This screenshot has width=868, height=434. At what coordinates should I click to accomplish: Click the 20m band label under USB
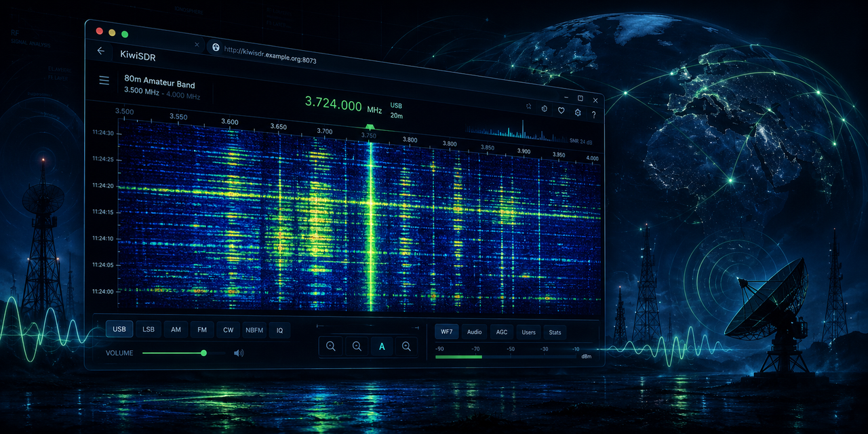(397, 116)
